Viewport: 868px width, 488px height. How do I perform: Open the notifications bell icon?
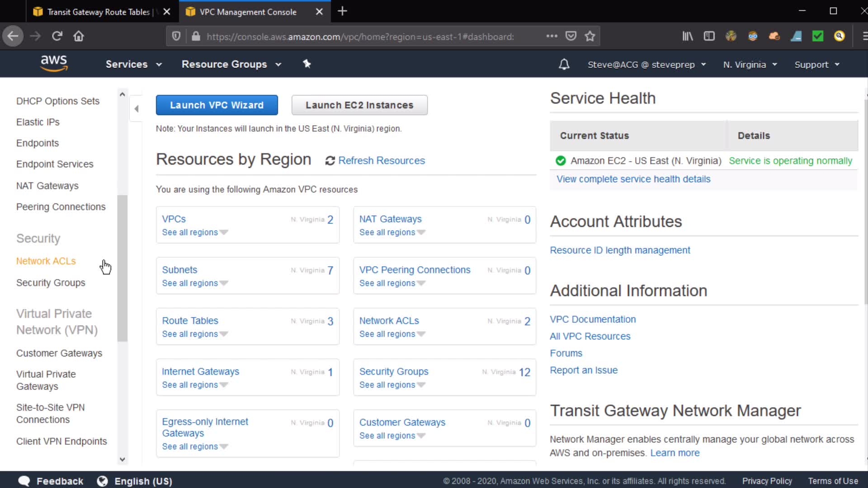coord(564,65)
